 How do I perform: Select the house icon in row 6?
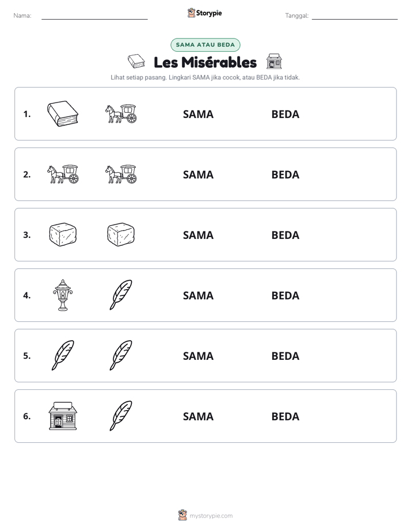point(63,416)
